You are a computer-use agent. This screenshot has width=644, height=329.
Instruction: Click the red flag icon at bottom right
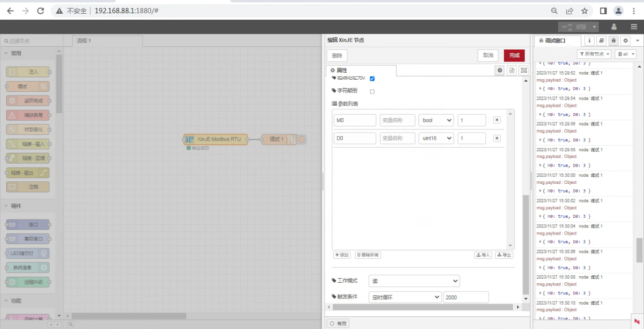pos(637,321)
